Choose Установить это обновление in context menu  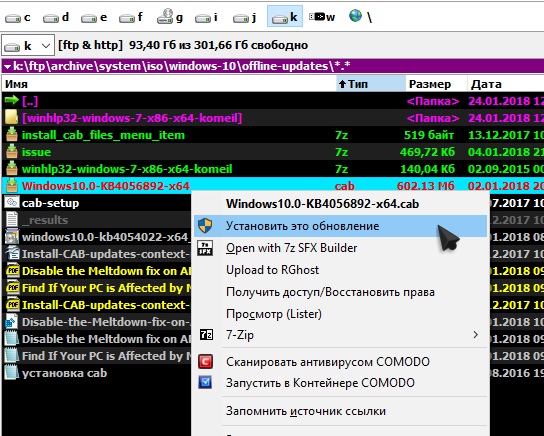(x=340, y=226)
